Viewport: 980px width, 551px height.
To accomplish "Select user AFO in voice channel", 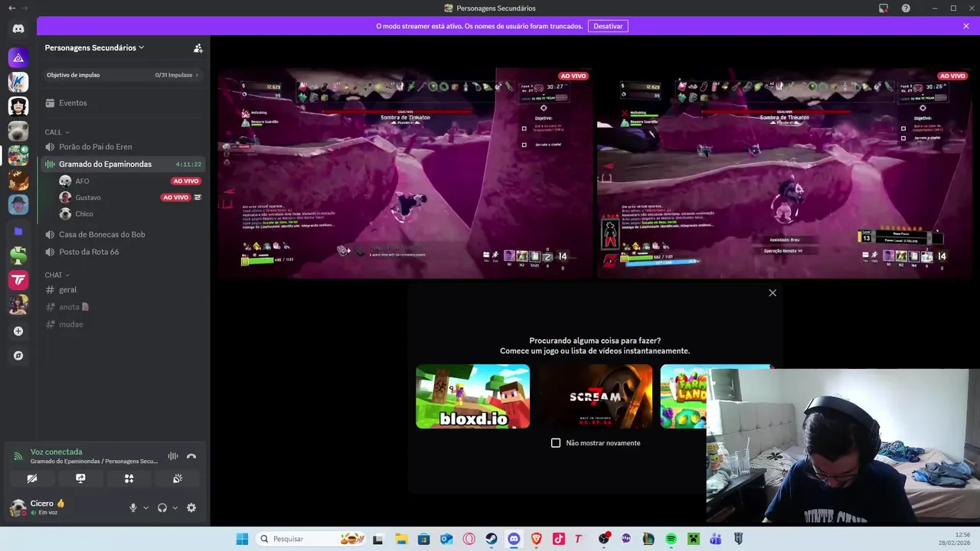I will coord(130,181).
